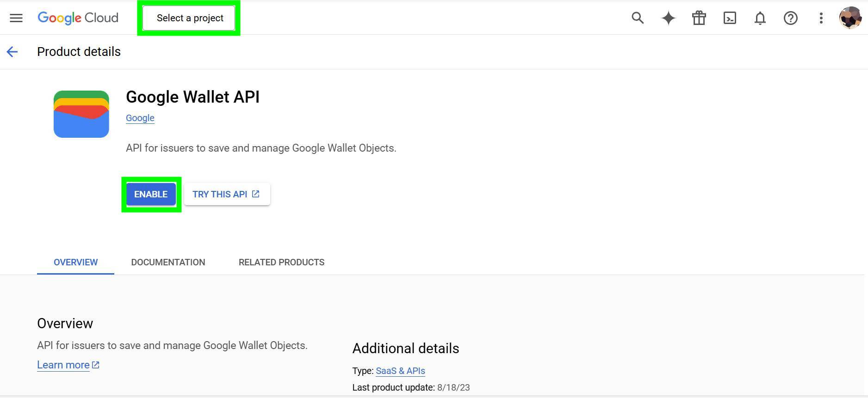This screenshot has width=868, height=398.
Task: Click the ENABLE button
Action: point(151,194)
